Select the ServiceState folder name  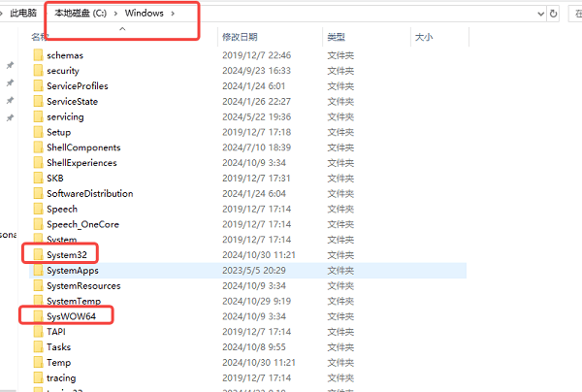pos(73,101)
